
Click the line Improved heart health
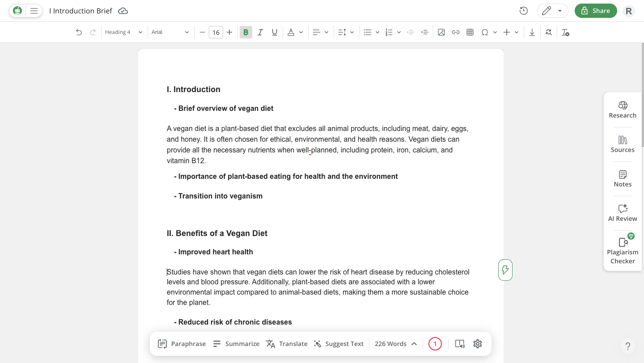pos(214,252)
